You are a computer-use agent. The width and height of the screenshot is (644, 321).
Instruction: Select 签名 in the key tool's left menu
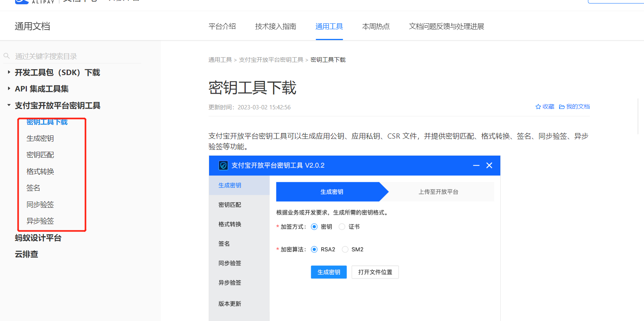tap(239, 244)
